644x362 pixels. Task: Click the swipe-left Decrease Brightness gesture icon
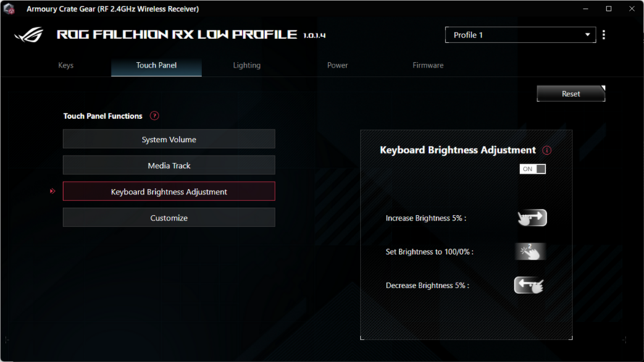click(x=529, y=285)
